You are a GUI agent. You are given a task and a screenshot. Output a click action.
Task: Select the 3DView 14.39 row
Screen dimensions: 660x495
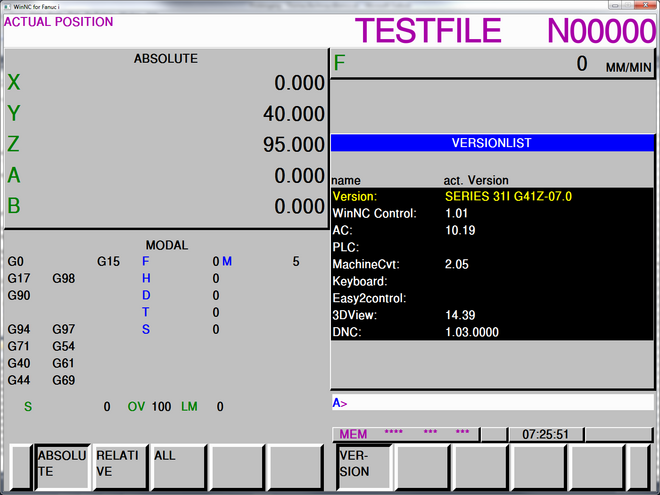click(x=492, y=315)
